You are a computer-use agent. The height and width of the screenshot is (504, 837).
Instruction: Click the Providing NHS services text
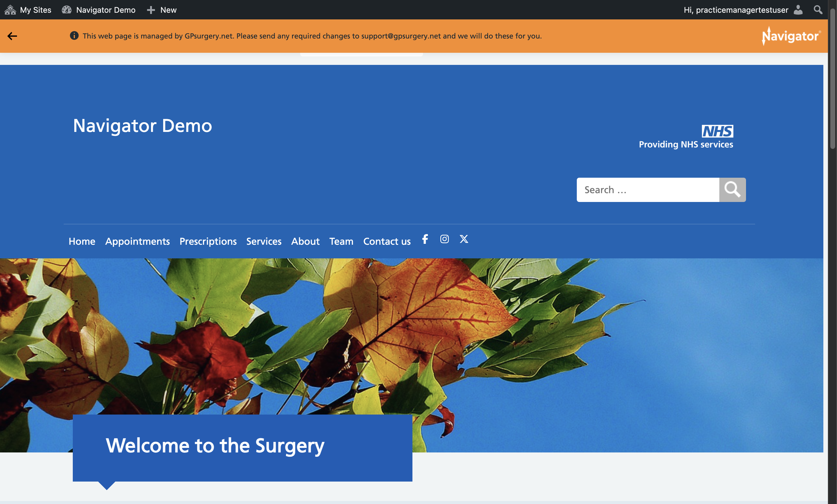click(x=686, y=144)
